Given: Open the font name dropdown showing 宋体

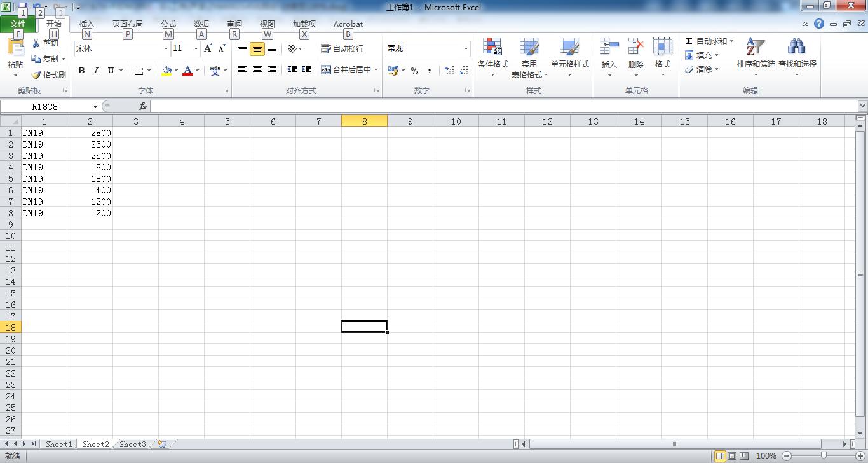Looking at the screenshot, I should 166,48.
